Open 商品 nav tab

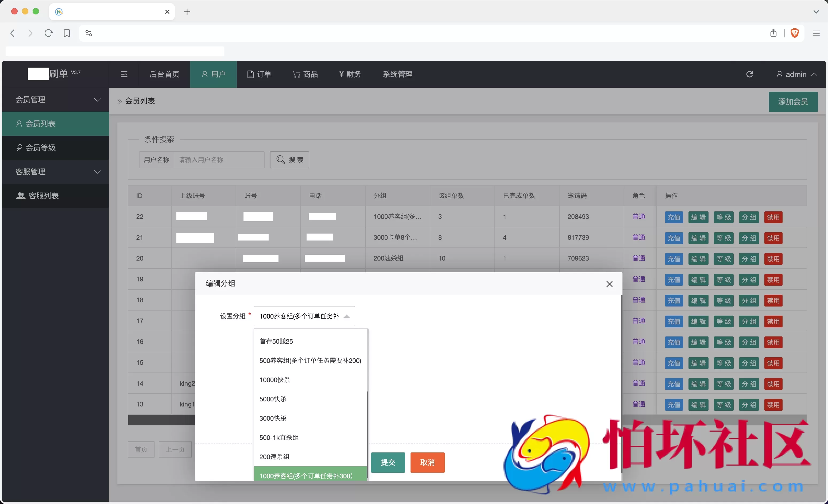pos(305,74)
